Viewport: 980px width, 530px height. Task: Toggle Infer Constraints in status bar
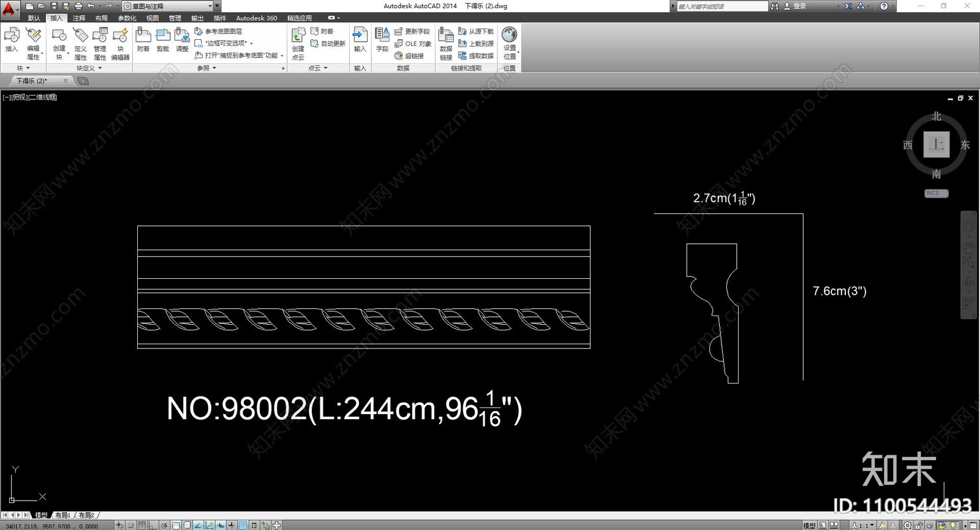coord(120,525)
